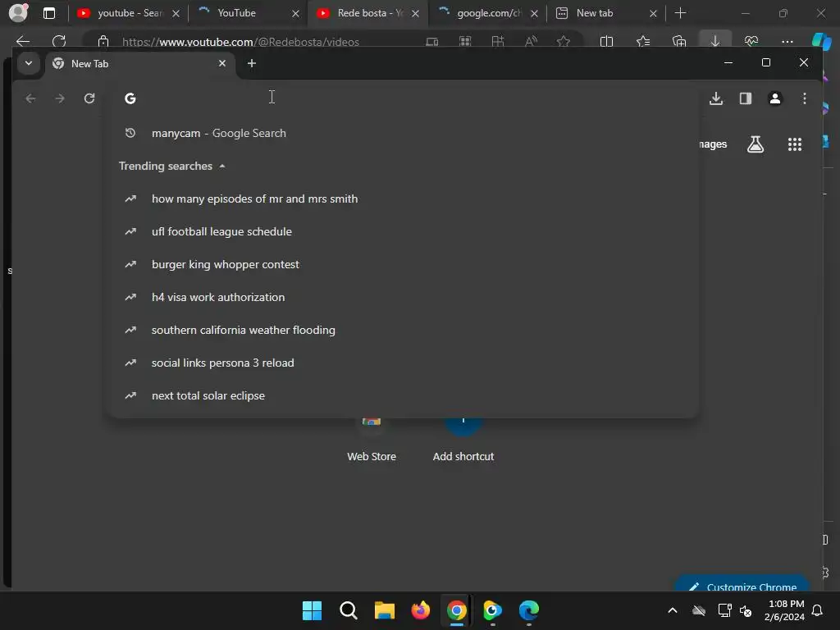This screenshot has height=630, width=840.
Task: Open Windows Start menu
Action: (x=312, y=610)
